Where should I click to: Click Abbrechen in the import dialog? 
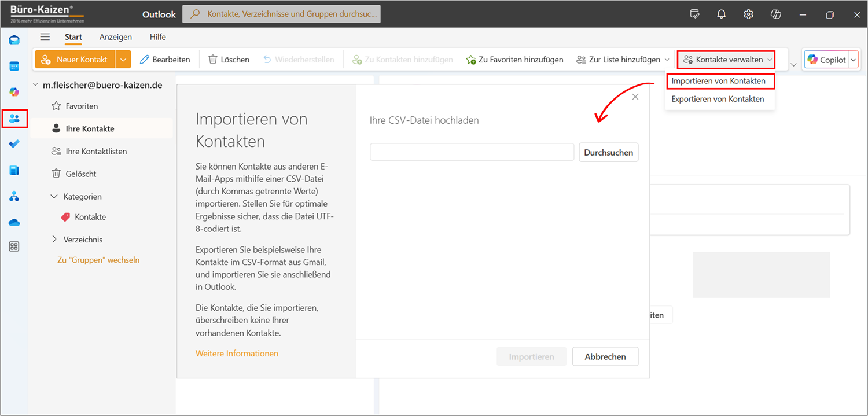click(605, 356)
